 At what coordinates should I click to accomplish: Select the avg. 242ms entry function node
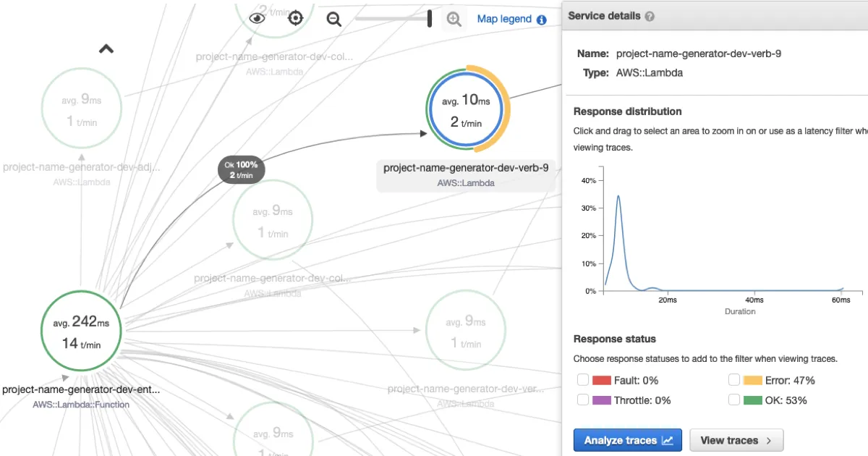click(x=81, y=331)
